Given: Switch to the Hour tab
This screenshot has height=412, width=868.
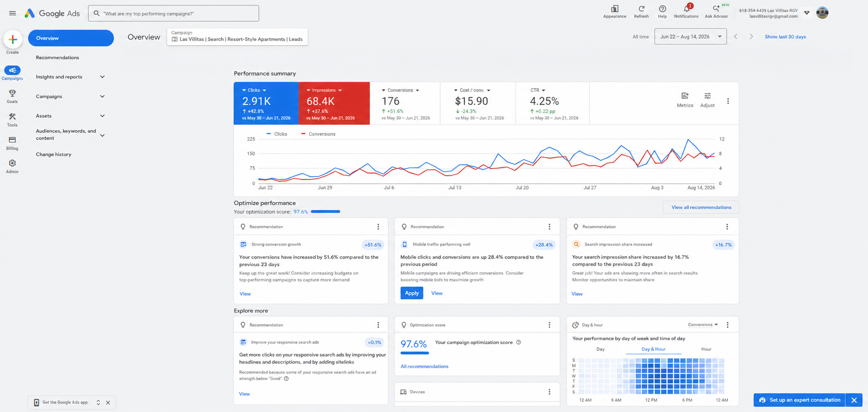Looking at the screenshot, I should tap(706, 350).
